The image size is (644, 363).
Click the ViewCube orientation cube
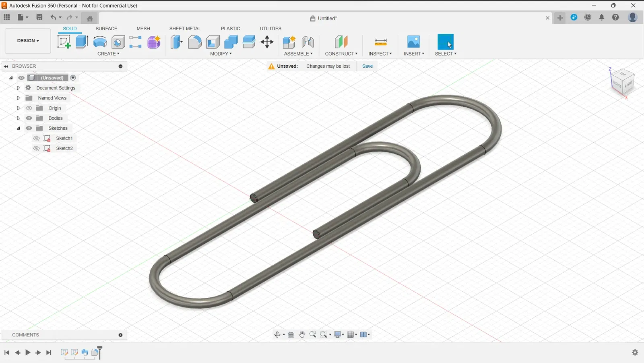(x=623, y=83)
